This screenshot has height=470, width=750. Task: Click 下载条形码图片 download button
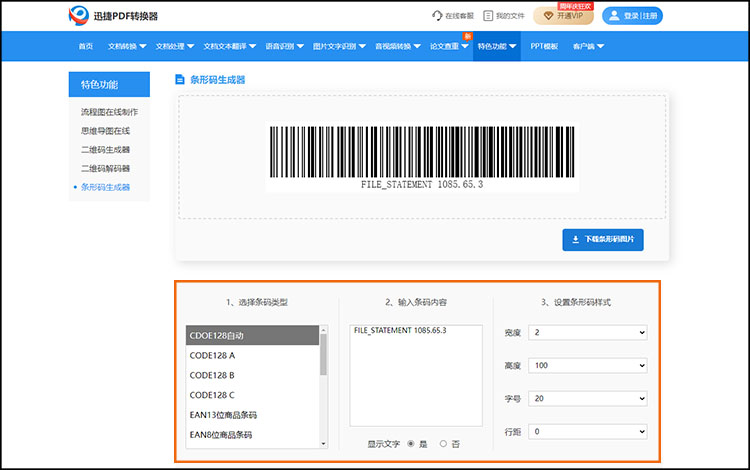pos(603,240)
